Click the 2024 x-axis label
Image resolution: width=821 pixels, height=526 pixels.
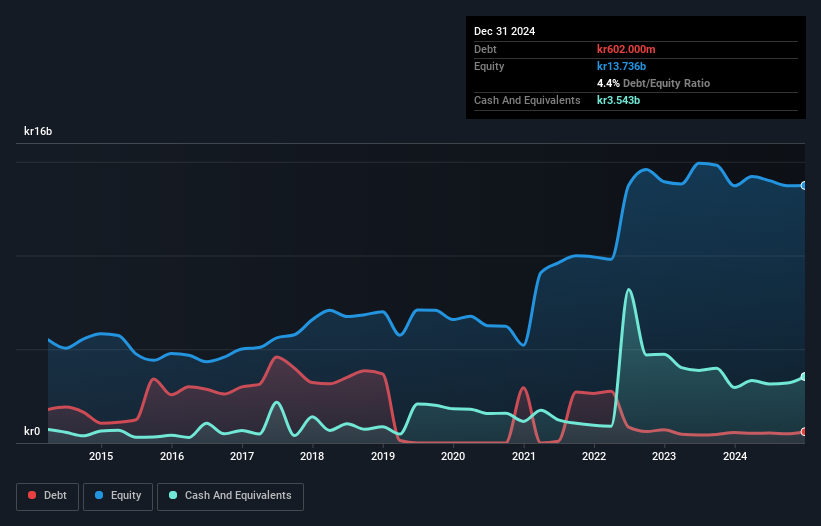pyautogui.click(x=735, y=456)
